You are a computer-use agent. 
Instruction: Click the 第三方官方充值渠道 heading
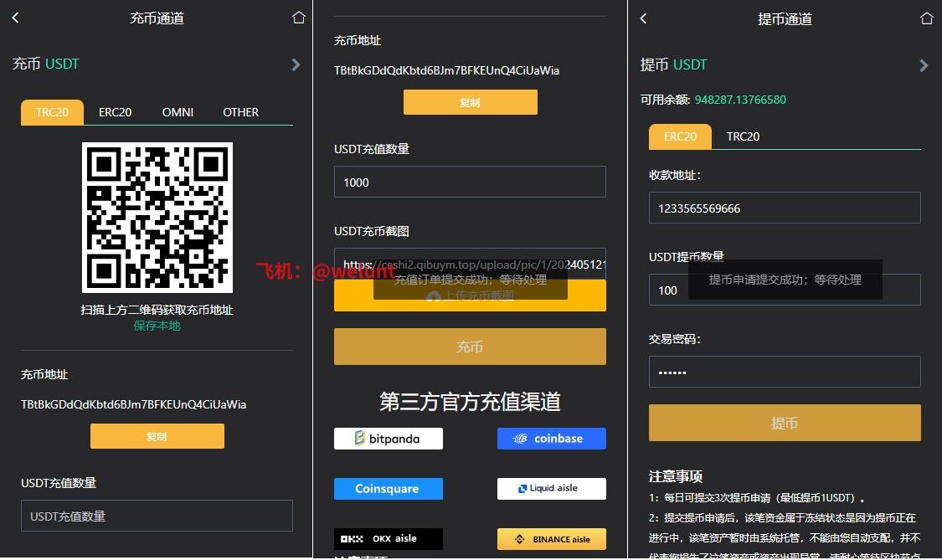coord(470,402)
